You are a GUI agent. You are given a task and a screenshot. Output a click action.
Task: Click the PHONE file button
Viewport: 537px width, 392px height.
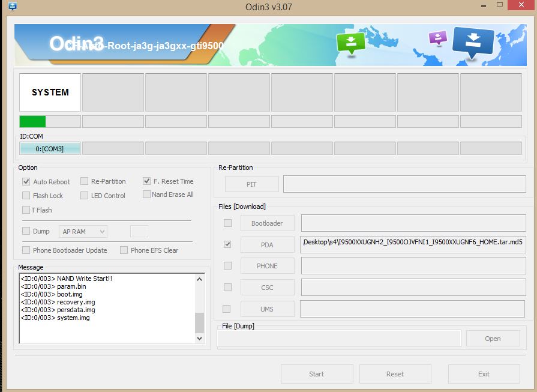[x=268, y=265]
